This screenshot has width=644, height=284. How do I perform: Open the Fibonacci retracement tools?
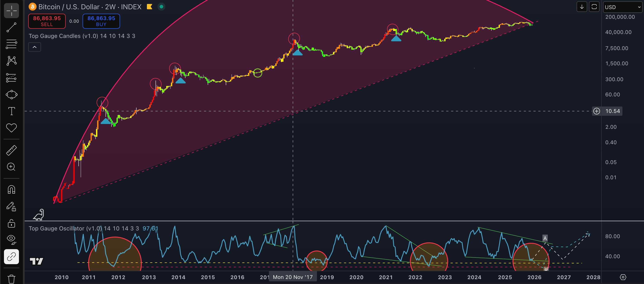pyautogui.click(x=11, y=44)
